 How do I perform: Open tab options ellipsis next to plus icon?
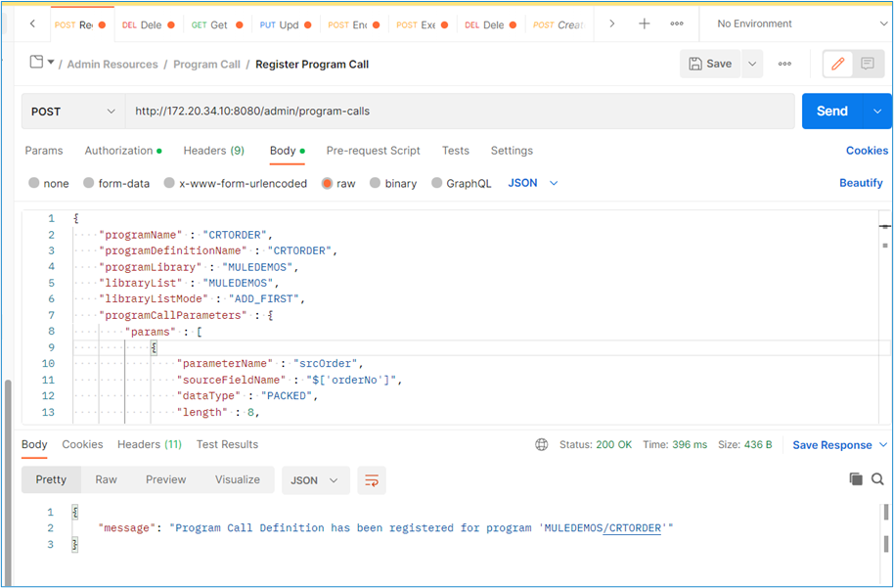click(x=677, y=23)
